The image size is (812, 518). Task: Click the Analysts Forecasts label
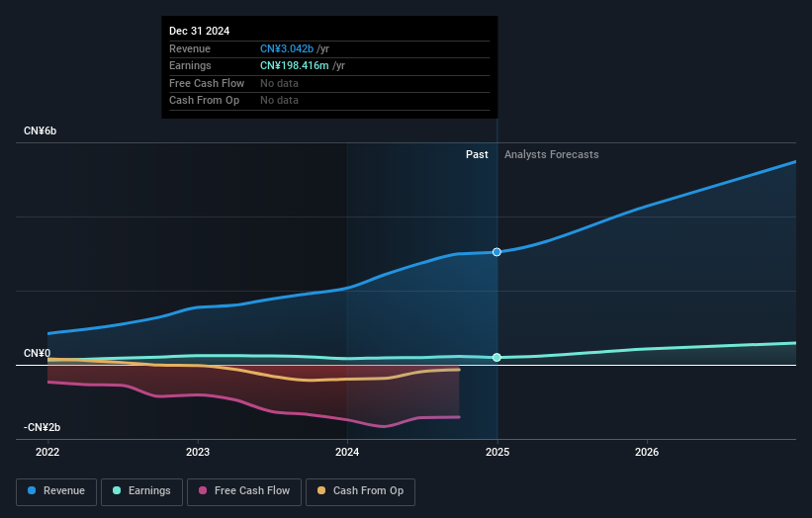coord(552,155)
